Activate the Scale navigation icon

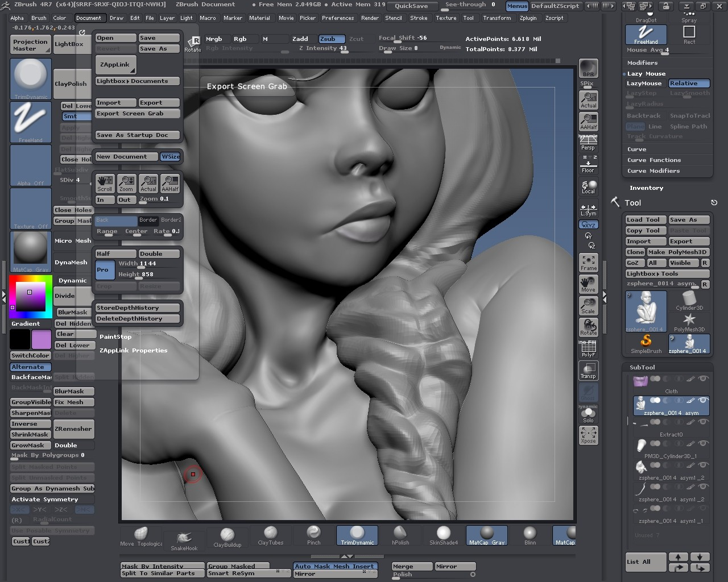coord(588,306)
